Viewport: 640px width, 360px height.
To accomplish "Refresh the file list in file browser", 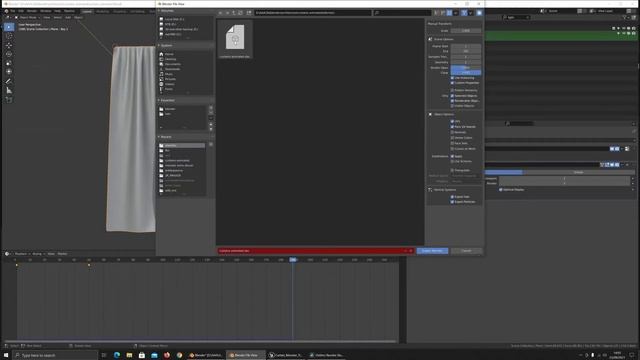I will click(x=240, y=13).
